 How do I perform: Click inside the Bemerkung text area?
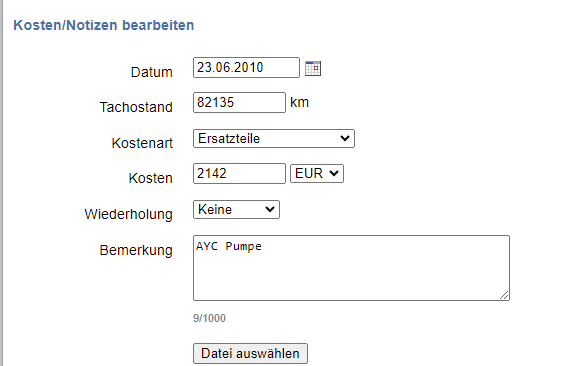(351, 268)
